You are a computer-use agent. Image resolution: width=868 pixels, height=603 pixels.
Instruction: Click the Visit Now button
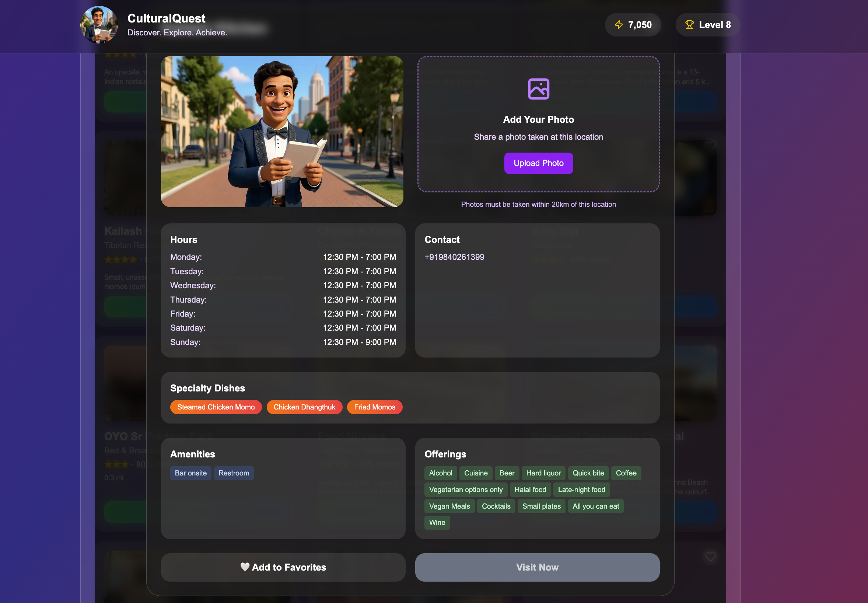[537, 567]
